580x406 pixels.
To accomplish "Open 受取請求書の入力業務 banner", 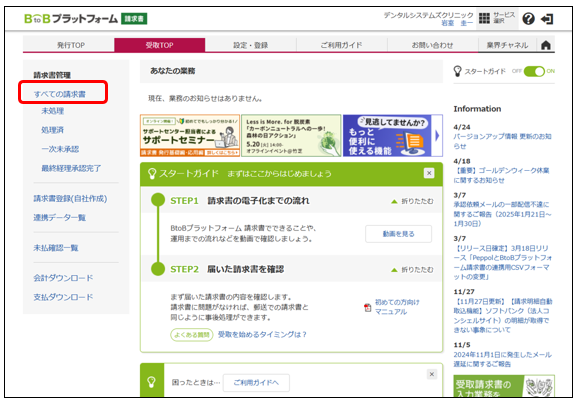I will click(504, 386).
